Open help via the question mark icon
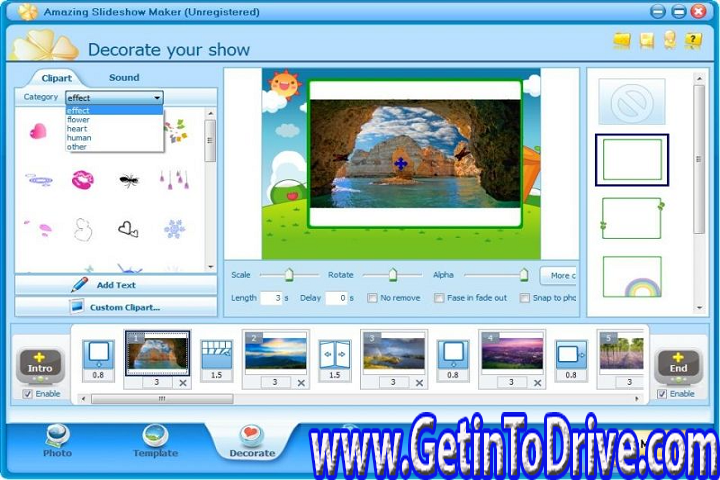Viewport: 720px width, 480px height. click(693, 40)
